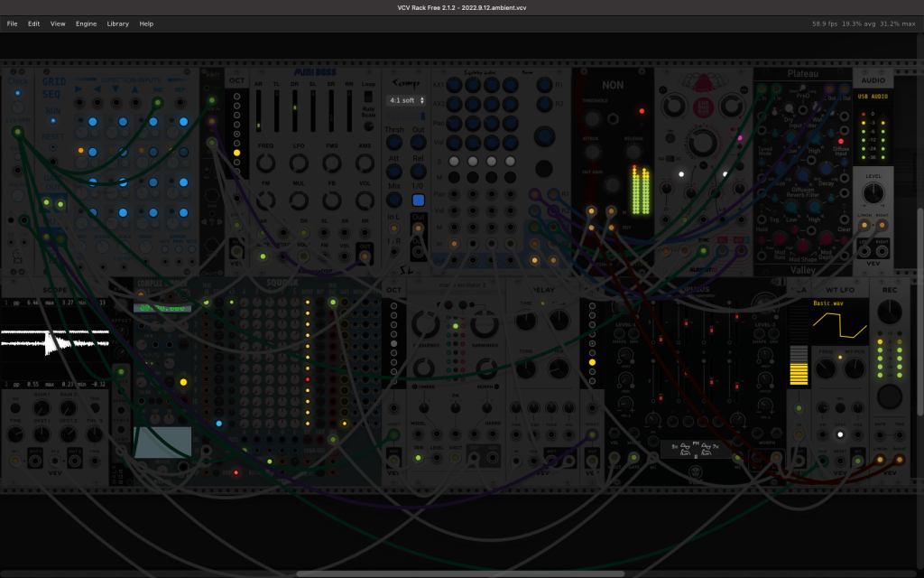Open the Engine menu

pos(86,23)
